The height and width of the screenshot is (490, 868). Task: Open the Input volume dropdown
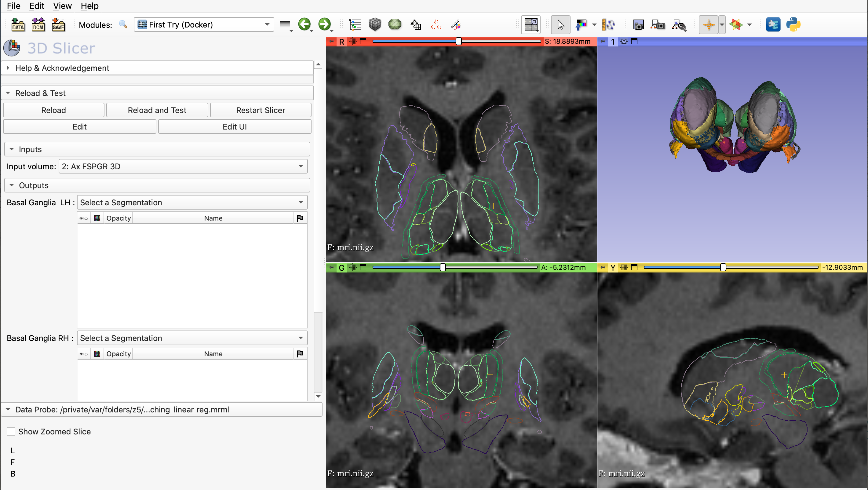coord(183,166)
